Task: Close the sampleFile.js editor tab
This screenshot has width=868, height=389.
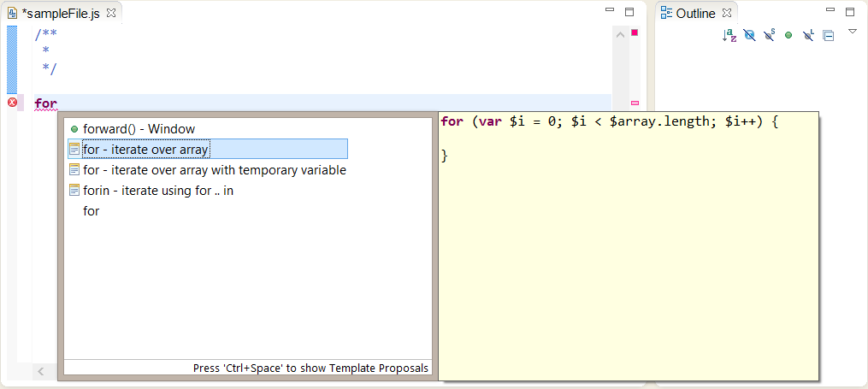Action: click(111, 14)
